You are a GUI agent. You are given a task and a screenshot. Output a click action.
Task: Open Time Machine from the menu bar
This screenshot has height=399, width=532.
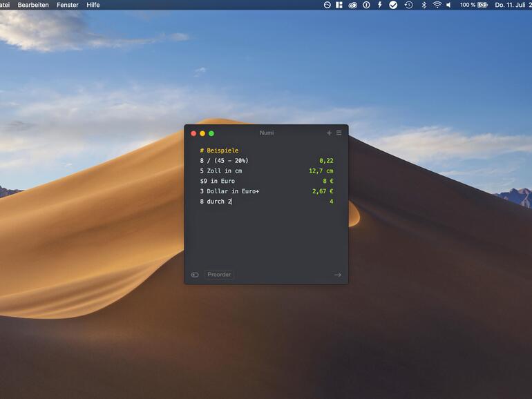408,5
